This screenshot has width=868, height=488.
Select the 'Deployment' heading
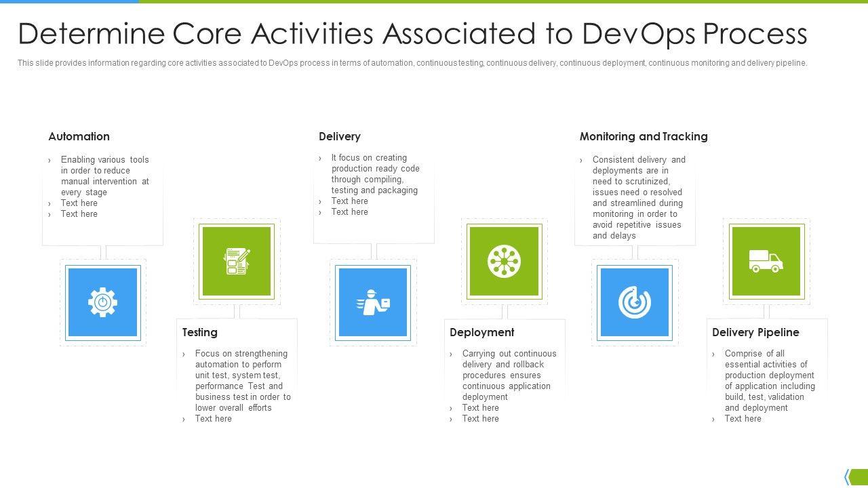click(481, 332)
